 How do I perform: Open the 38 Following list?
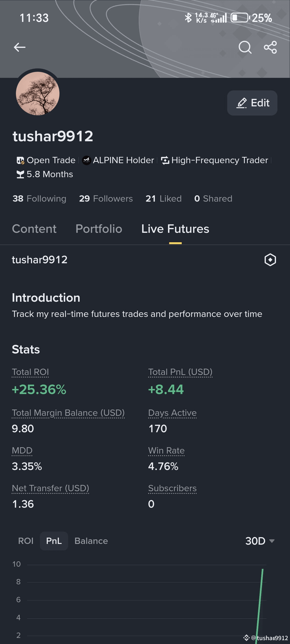coord(39,198)
